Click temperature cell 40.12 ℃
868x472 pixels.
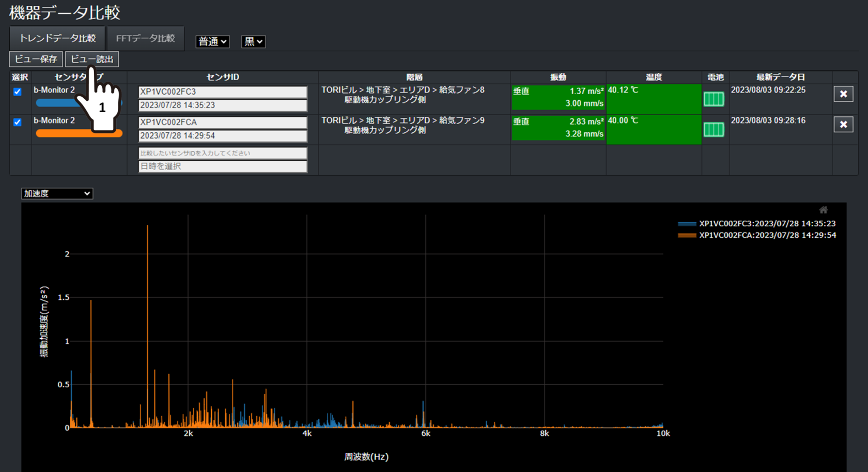[x=654, y=98]
